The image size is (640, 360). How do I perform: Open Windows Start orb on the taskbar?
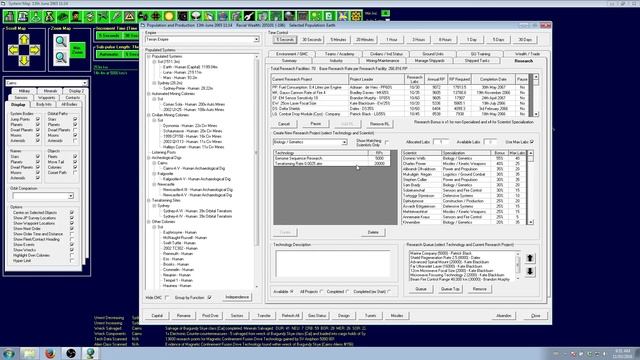click(x=9, y=353)
